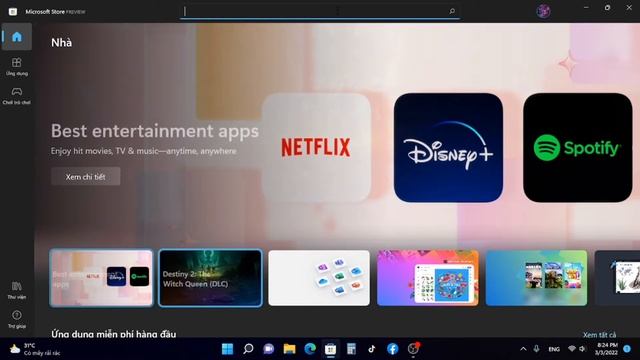Click the Microsoft Store logo in title bar
Screen dimensions: 640x360
13,11
